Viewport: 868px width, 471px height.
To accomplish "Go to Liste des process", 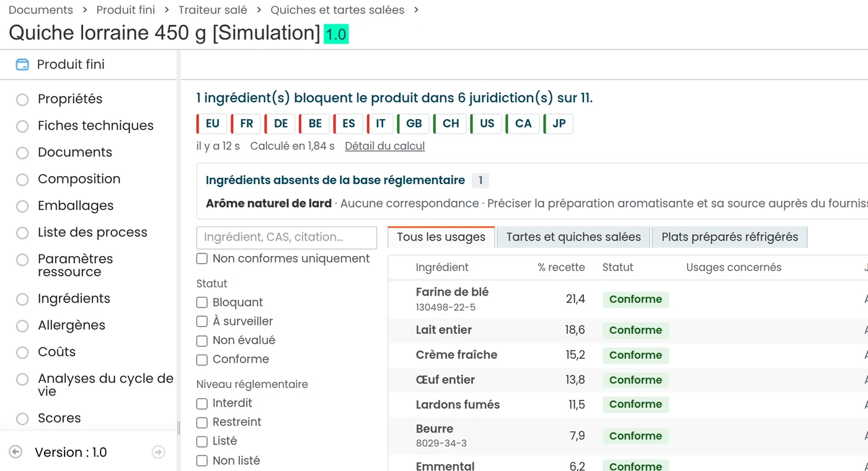I will (92, 232).
